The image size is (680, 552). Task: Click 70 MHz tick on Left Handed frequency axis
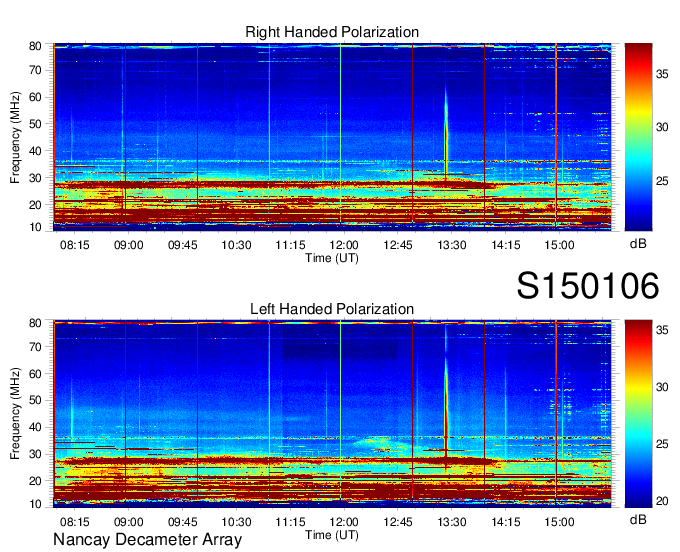tap(35, 347)
